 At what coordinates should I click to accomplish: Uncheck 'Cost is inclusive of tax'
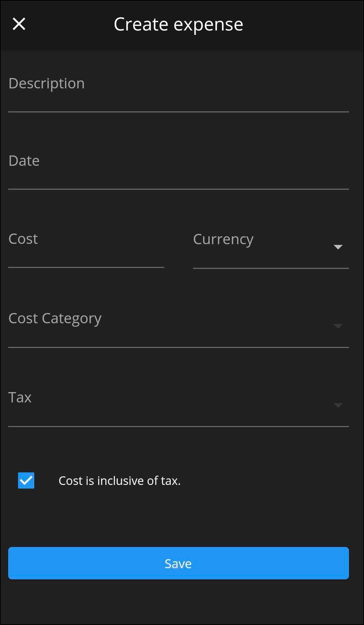pos(26,480)
